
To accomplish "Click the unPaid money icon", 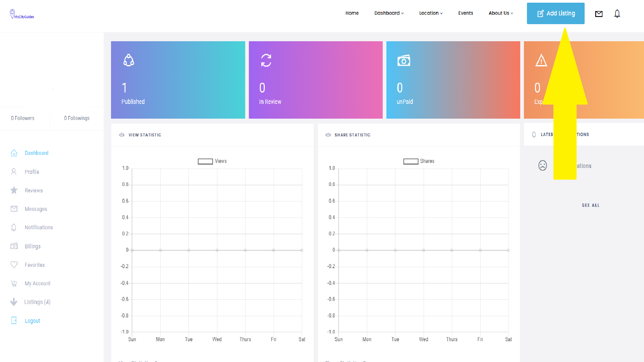I will coord(404,61).
